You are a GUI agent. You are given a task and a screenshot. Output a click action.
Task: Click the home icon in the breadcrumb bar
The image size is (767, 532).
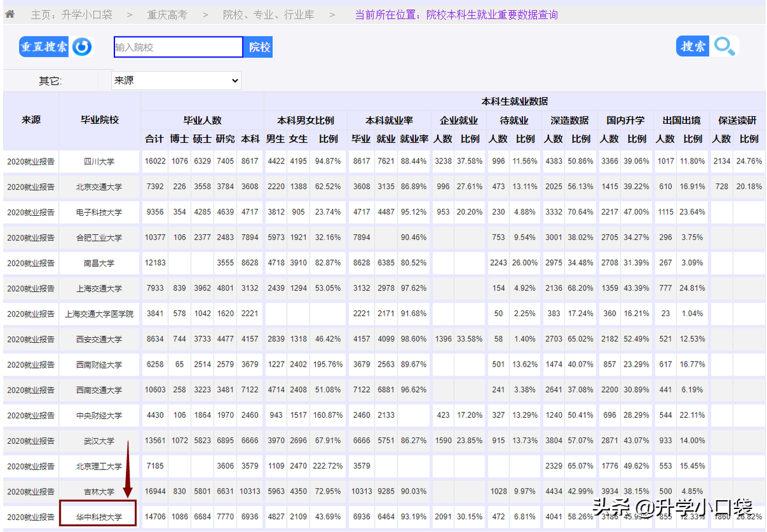9,14
